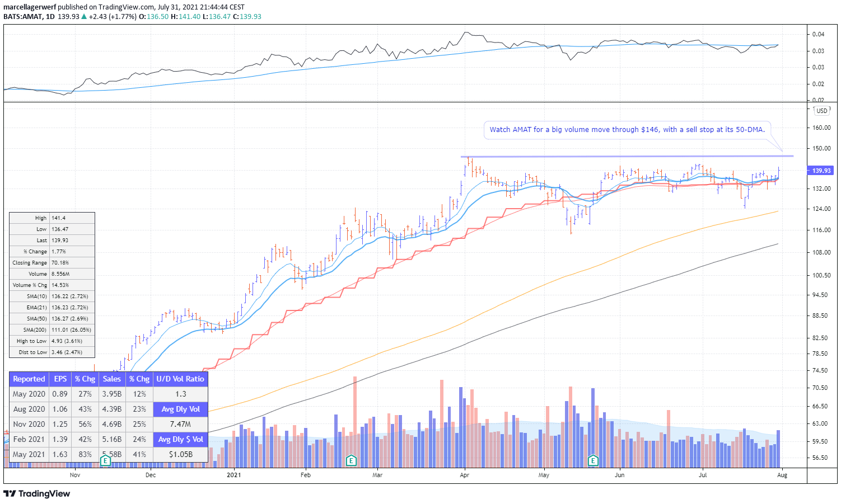The image size is (841, 504).
Task: Click the May 2021 row label
Action: 29,454
